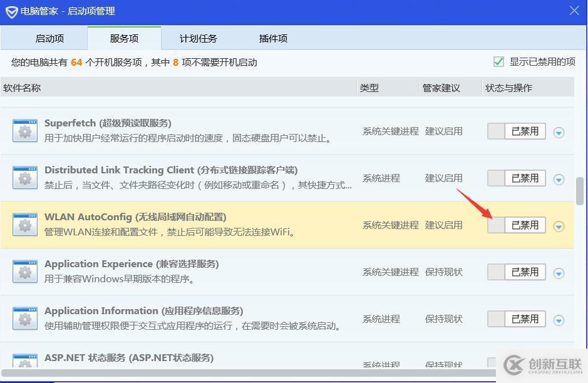Select the 服务项 tab

[124, 38]
